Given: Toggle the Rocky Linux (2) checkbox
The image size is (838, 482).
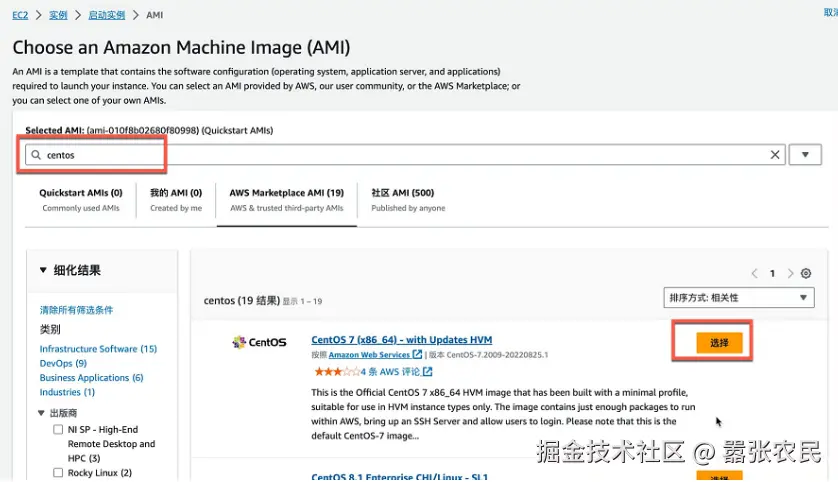Looking at the screenshot, I should (58, 473).
